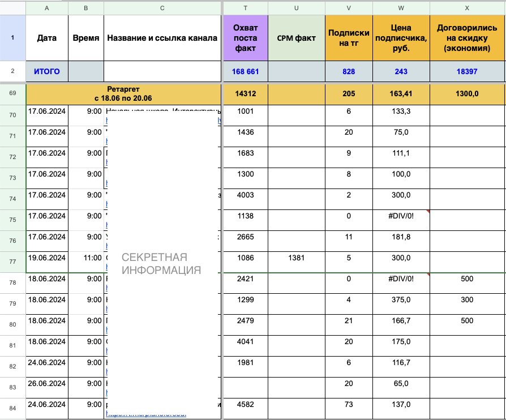This screenshot has width=506, height=420.
Task: Click the '#DIV/0!' cell in row 78
Action: (401, 283)
